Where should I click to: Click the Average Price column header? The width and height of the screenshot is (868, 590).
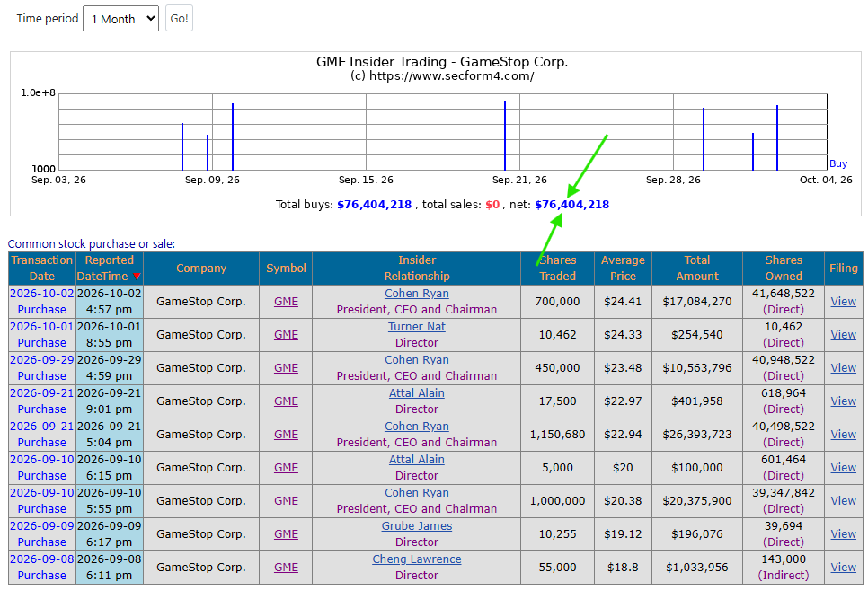tap(623, 269)
